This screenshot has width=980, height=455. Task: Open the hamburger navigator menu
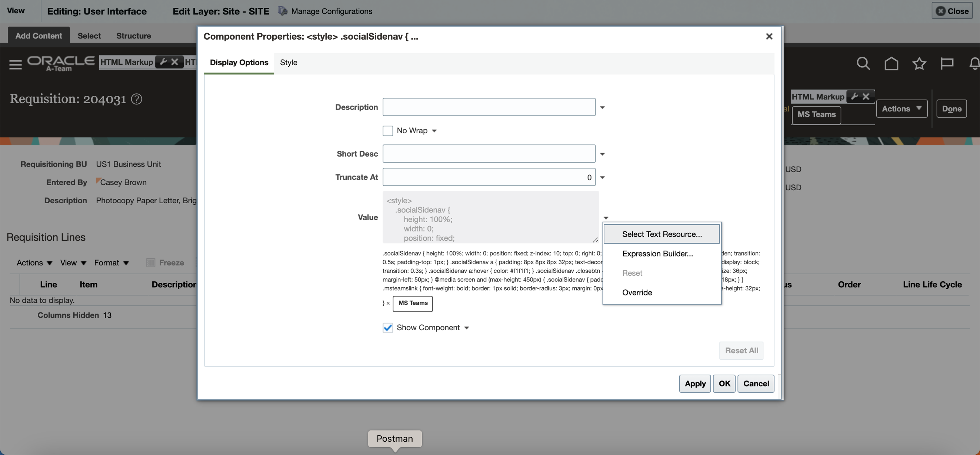coord(15,64)
